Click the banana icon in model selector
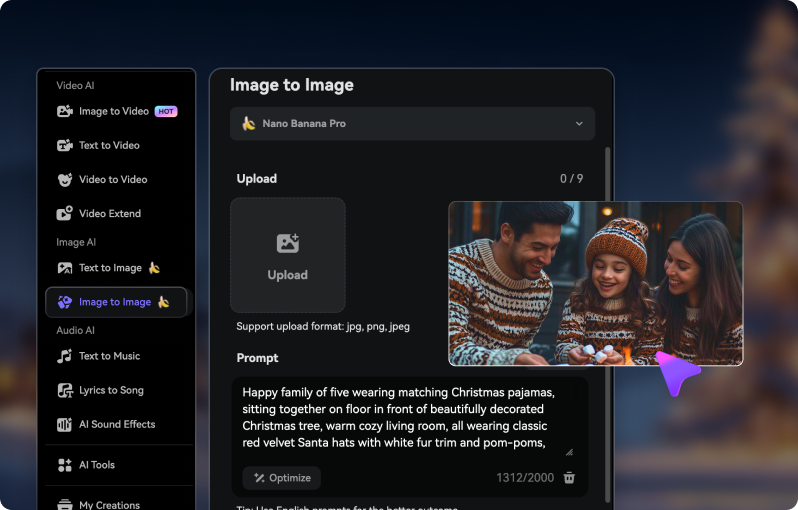 click(248, 123)
